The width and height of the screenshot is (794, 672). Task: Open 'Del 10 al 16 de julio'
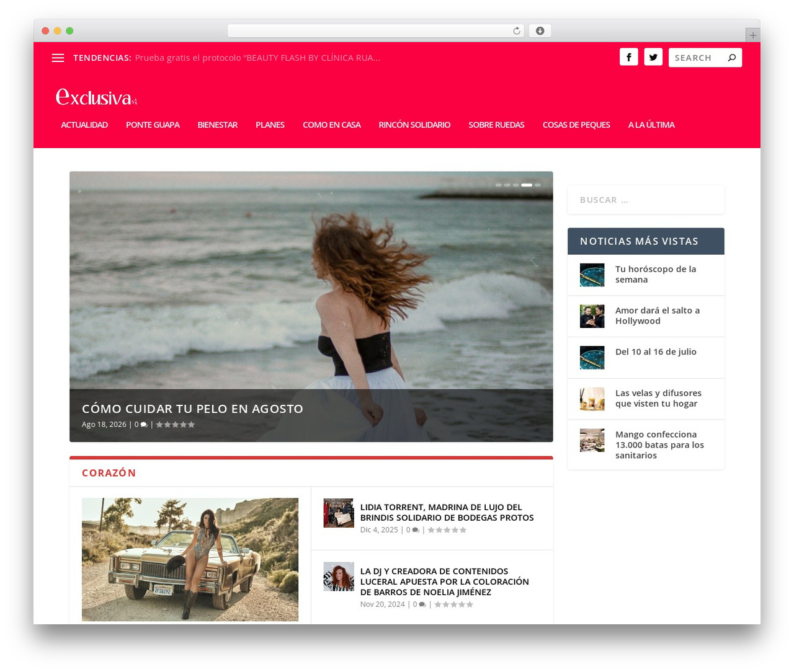pyautogui.click(x=656, y=351)
